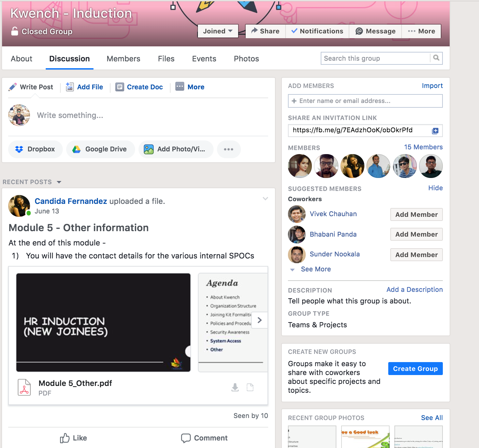Add Vivek Chauhan as member
The width and height of the screenshot is (479, 448).
coord(417,214)
